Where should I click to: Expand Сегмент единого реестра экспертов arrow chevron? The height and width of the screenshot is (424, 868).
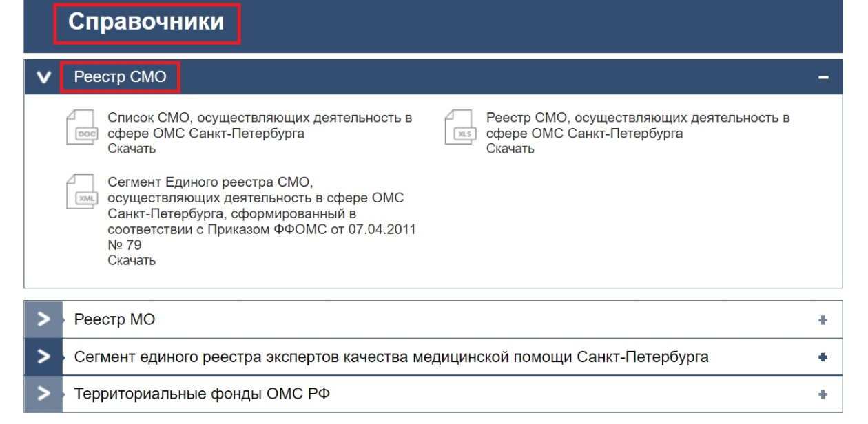click(43, 357)
